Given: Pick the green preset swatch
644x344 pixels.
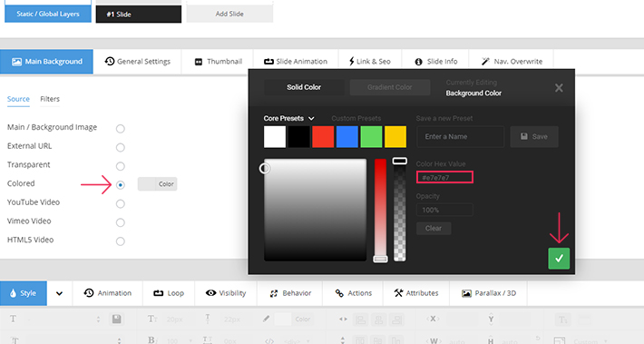Looking at the screenshot, I should tap(371, 137).
